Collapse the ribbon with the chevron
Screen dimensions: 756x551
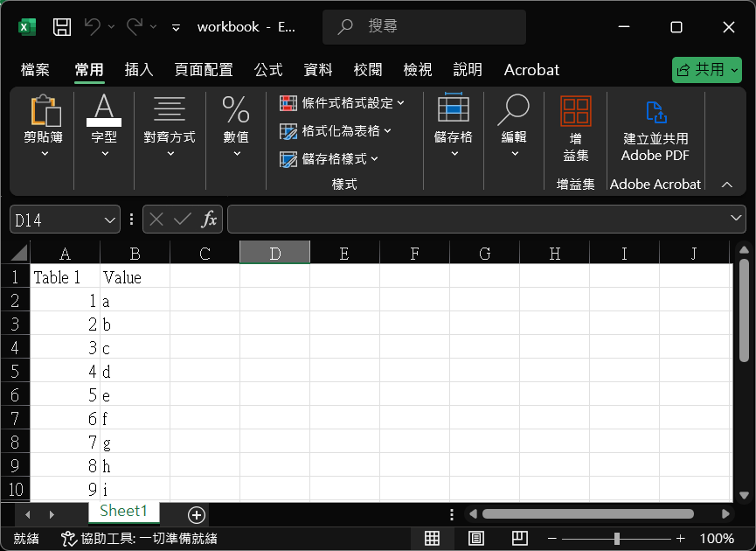point(726,185)
